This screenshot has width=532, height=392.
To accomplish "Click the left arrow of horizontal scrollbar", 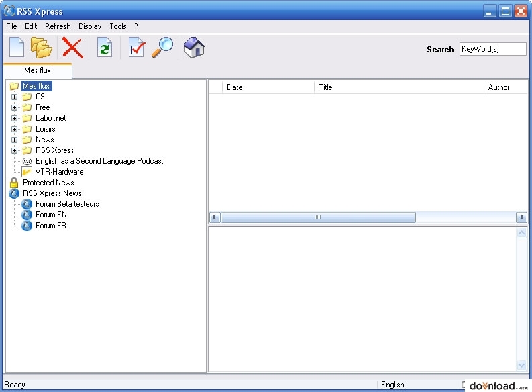I will pos(215,217).
